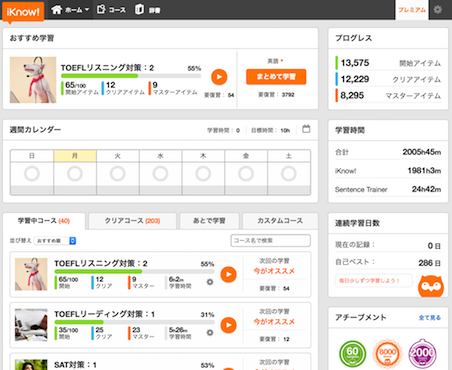Open gear settings for TOEFLリーディング対策：1
The image size is (452, 370).
tap(210, 333)
